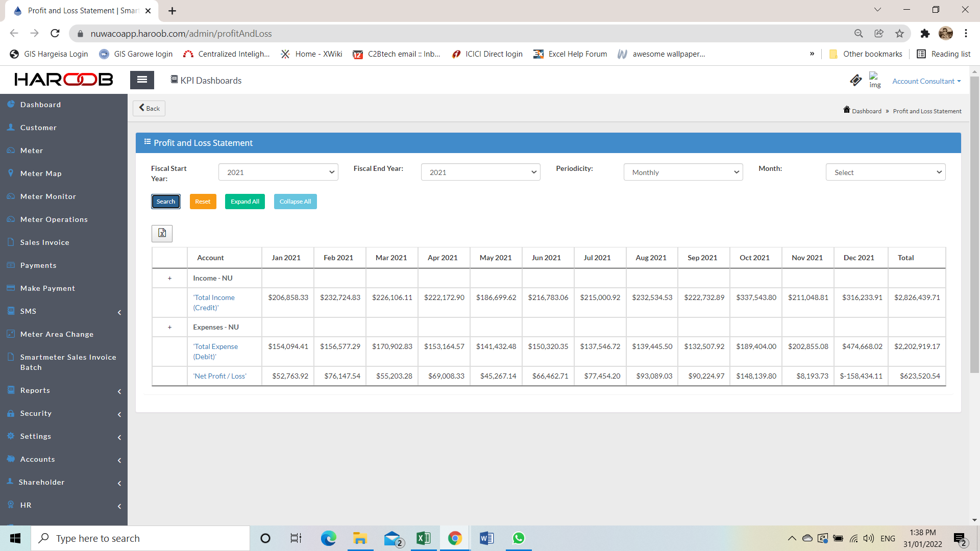Click the Dashboard breadcrumb link
The width and height of the screenshot is (980, 551).
tap(866, 111)
